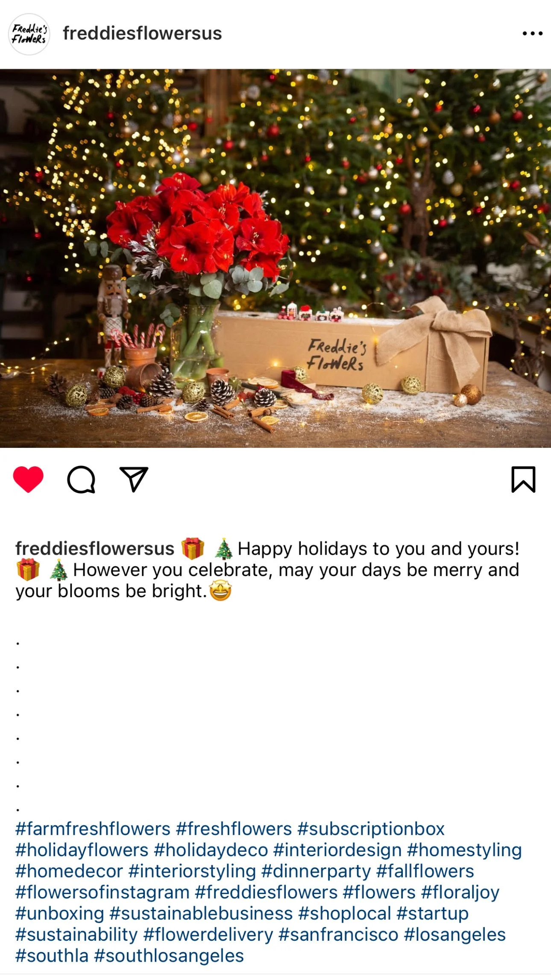This screenshot has width=551, height=980.
Task: Open #interiordesign hashtag
Action: [x=337, y=850]
